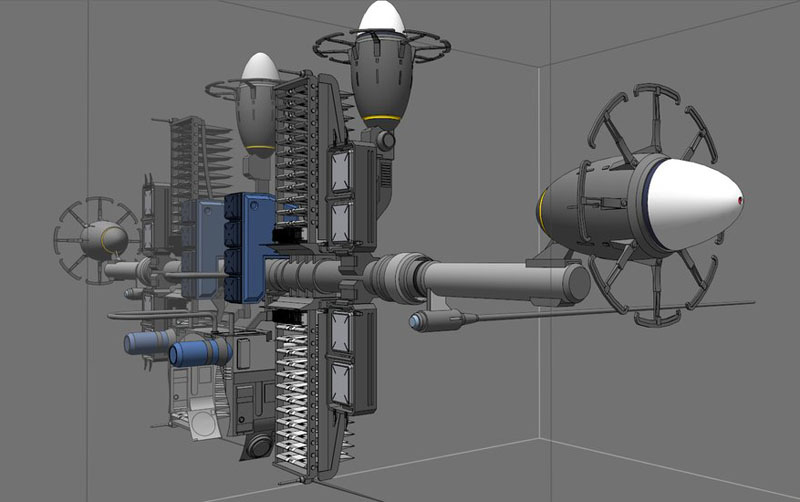
Task: Select the yellow band on the tallest top pod
Action: (x=381, y=117)
